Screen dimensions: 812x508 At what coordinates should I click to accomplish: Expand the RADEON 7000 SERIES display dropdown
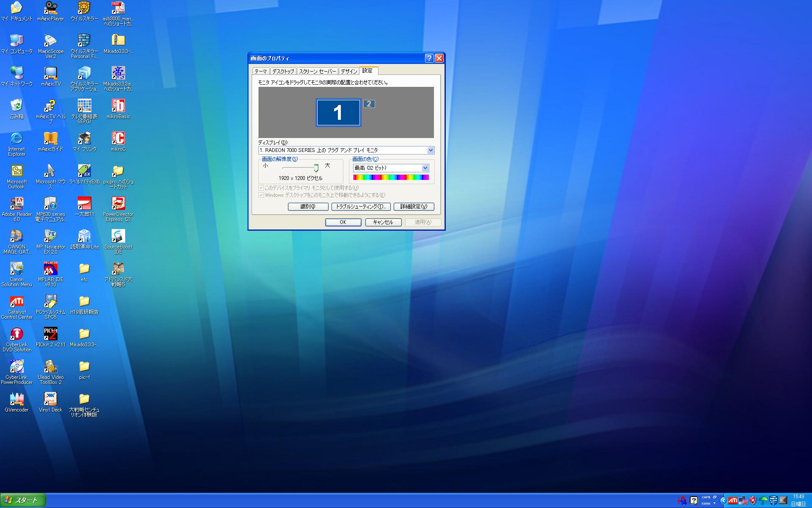coord(430,150)
